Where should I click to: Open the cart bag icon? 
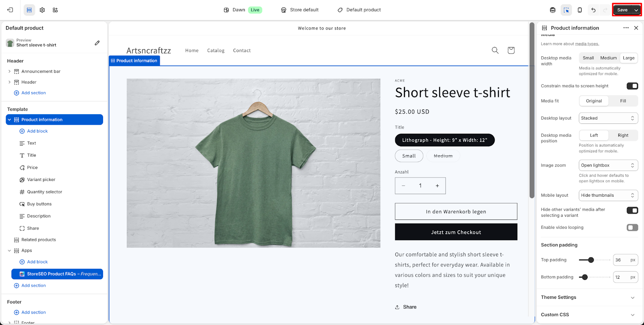click(511, 50)
